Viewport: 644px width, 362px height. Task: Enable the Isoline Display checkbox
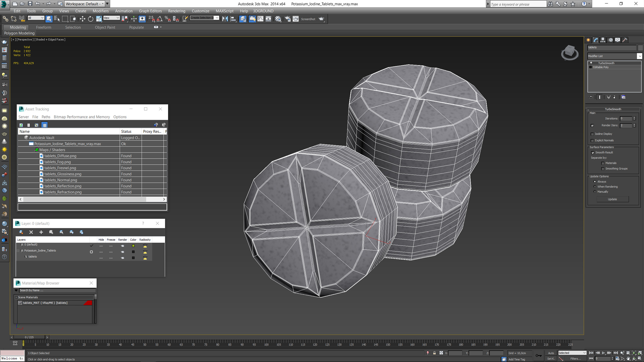[592, 134]
